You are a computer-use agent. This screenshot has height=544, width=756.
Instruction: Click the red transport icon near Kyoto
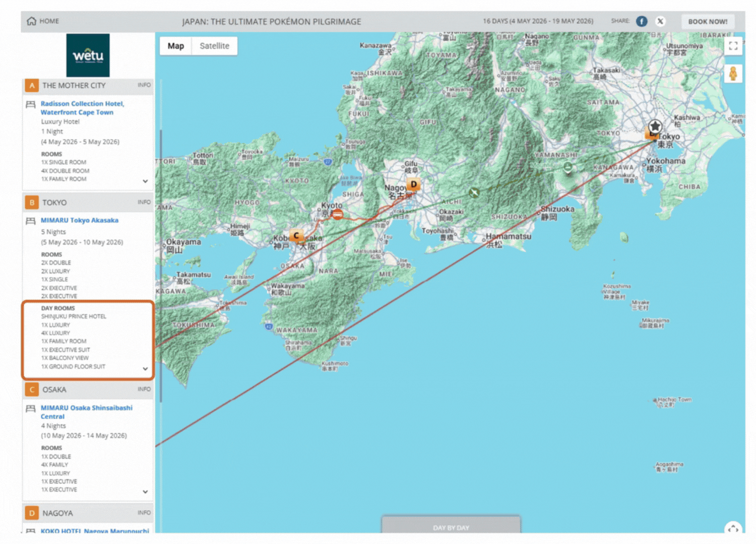(338, 215)
